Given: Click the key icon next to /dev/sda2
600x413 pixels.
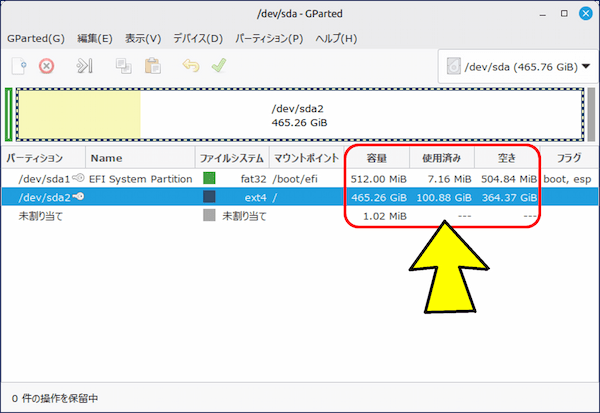Looking at the screenshot, I should [77, 197].
